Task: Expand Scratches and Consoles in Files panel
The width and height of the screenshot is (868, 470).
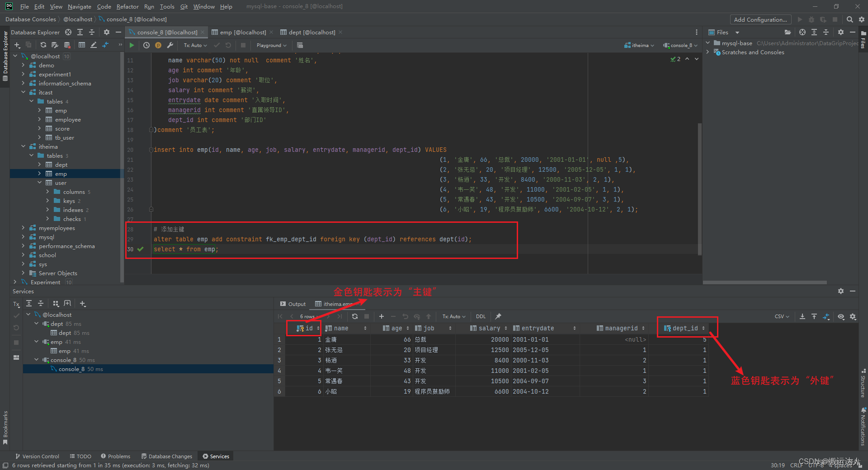Action: pyautogui.click(x=708, y=52)
